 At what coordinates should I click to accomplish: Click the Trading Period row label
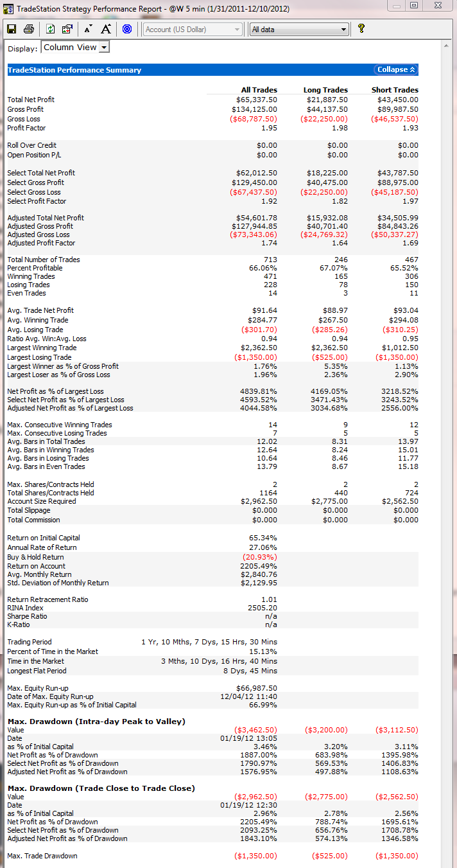(30, 642)
